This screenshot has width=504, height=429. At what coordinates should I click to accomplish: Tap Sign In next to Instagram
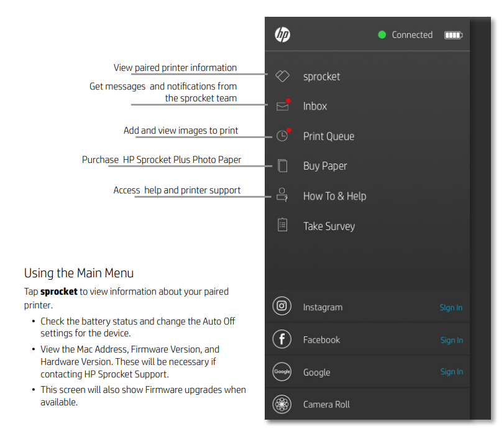pyautogui.click(x=451, y=308)
